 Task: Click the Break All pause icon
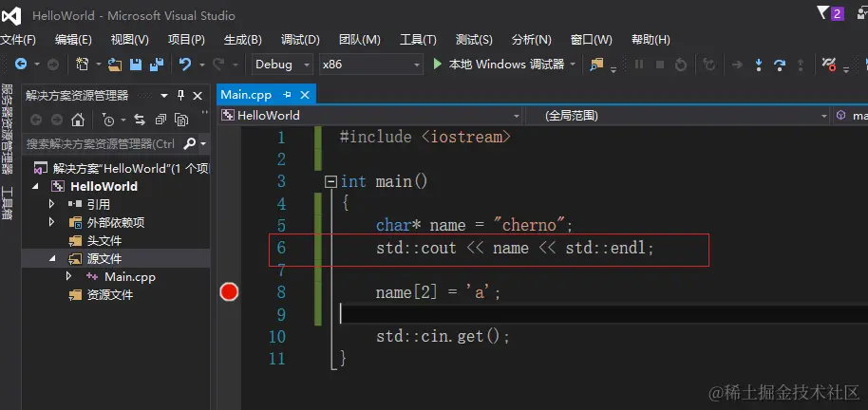point(639,65)
